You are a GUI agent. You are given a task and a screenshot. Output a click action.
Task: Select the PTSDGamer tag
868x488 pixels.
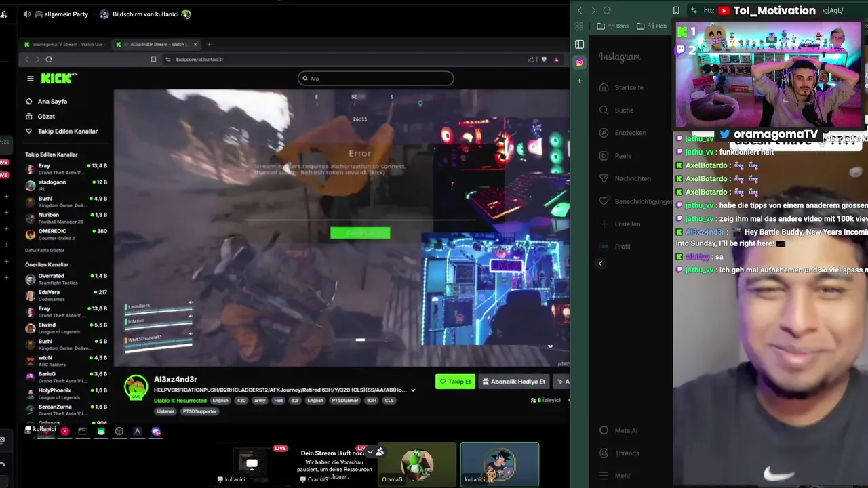click(345, 401)
